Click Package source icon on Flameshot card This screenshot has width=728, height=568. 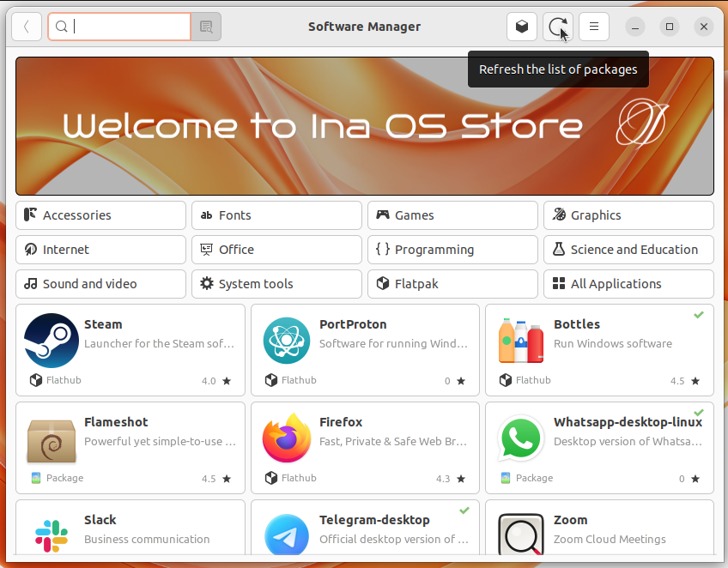(36, 478)
